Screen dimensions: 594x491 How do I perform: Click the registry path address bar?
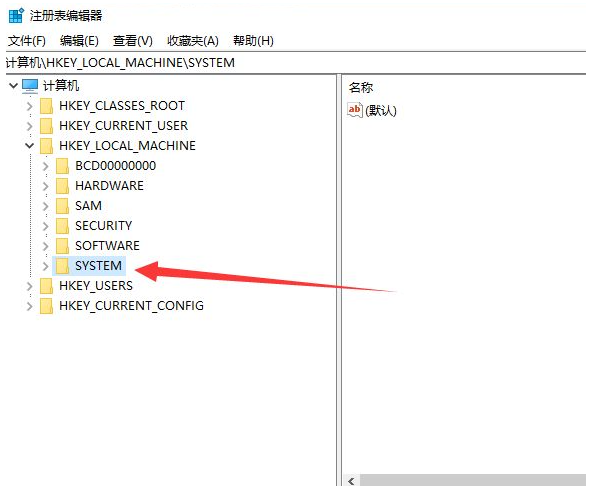296,63
